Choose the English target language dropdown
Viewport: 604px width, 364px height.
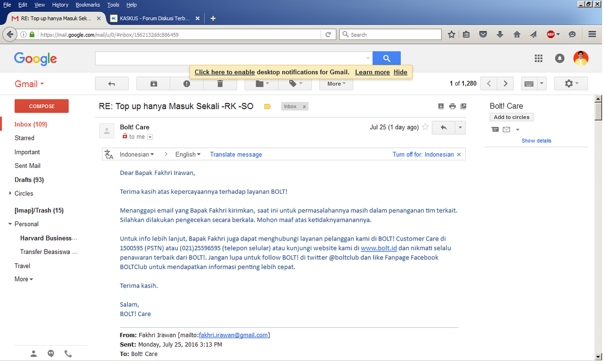coord(188,154)
